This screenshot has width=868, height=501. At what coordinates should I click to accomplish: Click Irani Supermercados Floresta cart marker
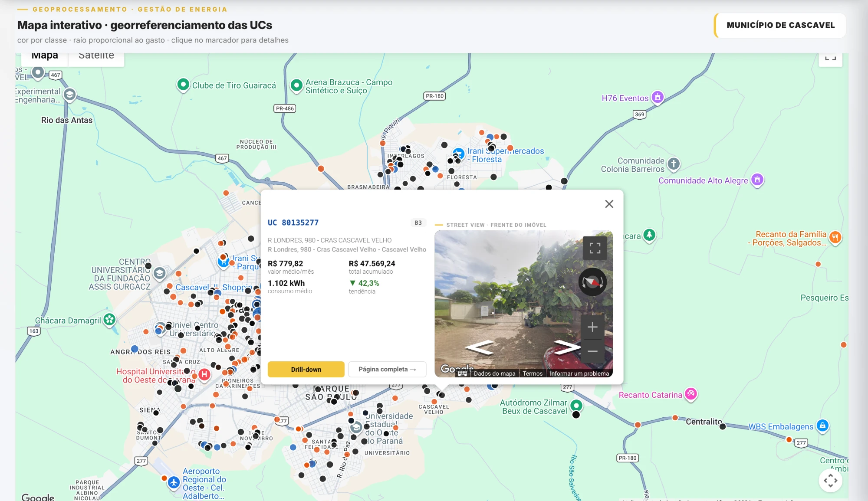(x=458, y=154)
